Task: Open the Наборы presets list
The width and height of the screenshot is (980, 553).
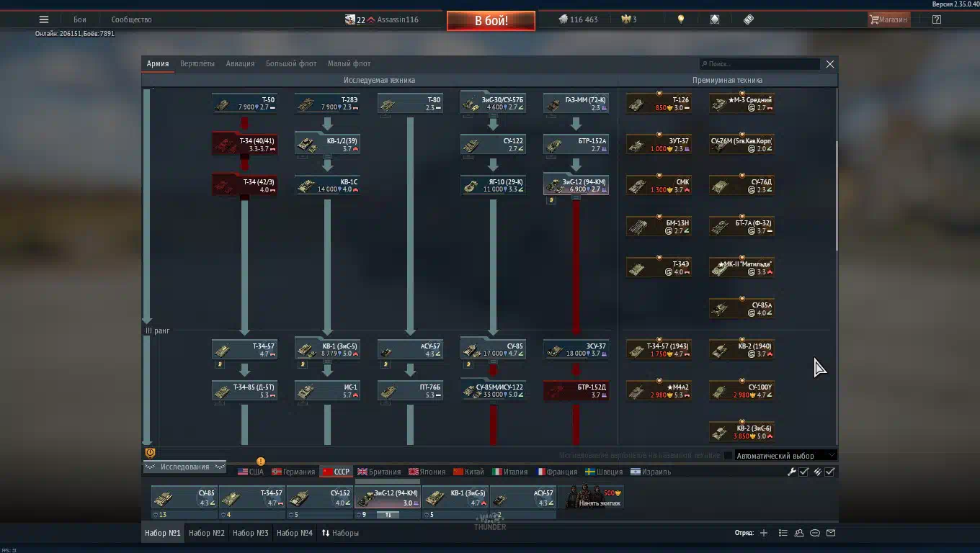Action: pyautogui.click(x=340, y=533)
